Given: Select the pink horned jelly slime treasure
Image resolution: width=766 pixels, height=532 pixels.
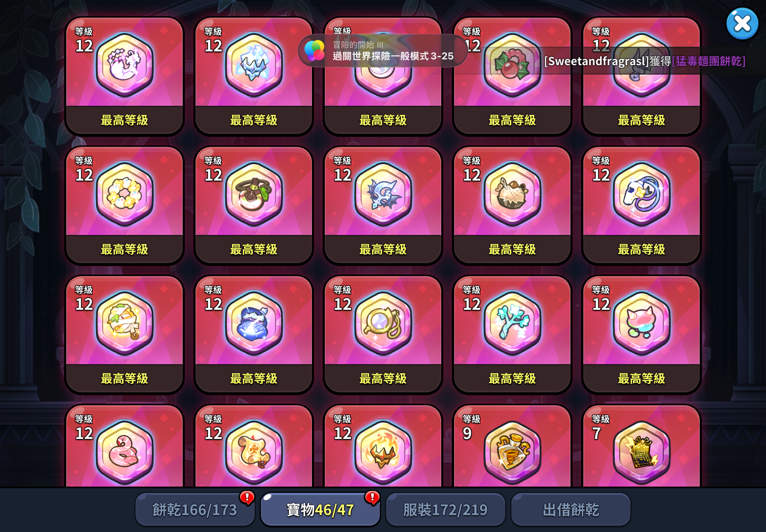Looking at the screenshot, I should pos(642,323).
